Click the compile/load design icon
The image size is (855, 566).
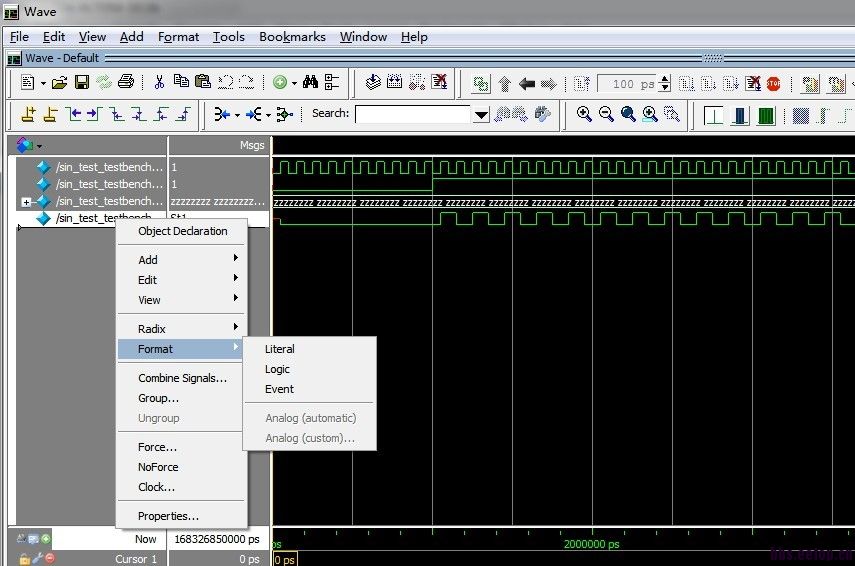(373, 82)
